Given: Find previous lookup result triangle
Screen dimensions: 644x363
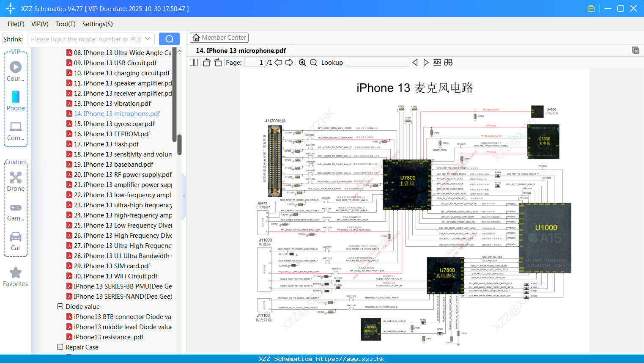Looking at the screenshot, I should click(x=415, y=62).
